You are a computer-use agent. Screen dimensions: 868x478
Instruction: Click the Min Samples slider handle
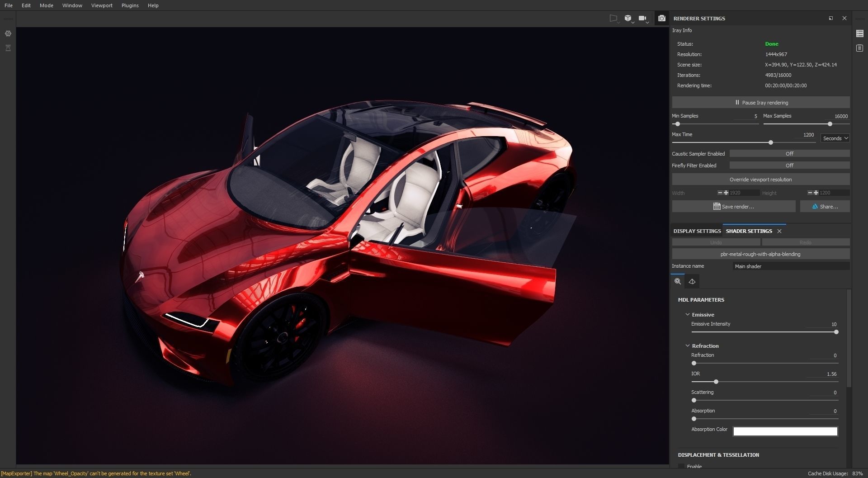[677, 124]
